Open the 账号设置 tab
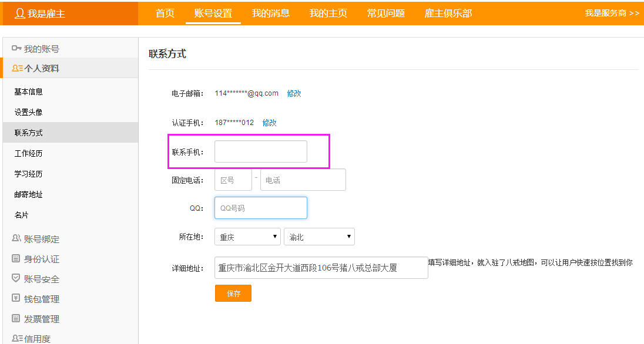 click(213, 13)
